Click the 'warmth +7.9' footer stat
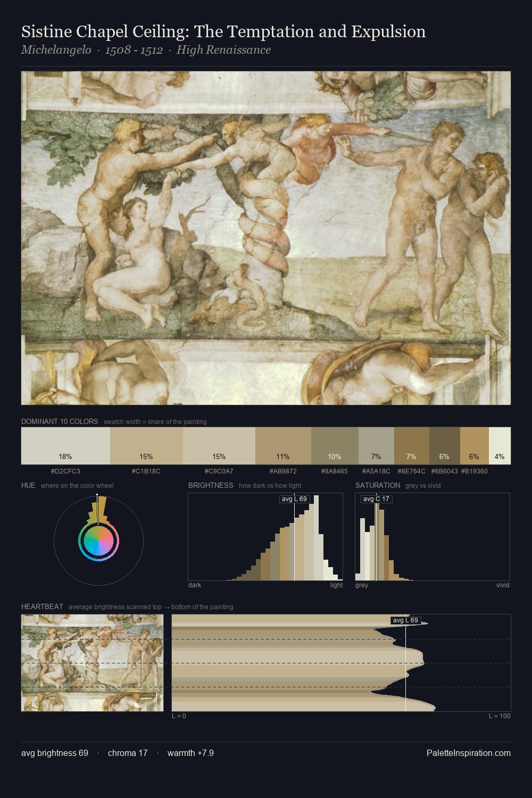The height and width of the screenshot is (798, 532). coord(190,753)
